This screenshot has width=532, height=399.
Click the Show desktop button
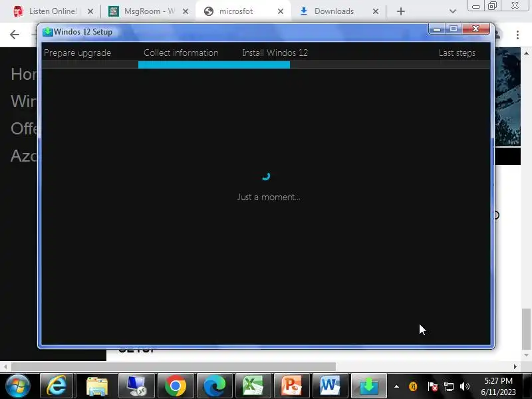coord(527,386)
